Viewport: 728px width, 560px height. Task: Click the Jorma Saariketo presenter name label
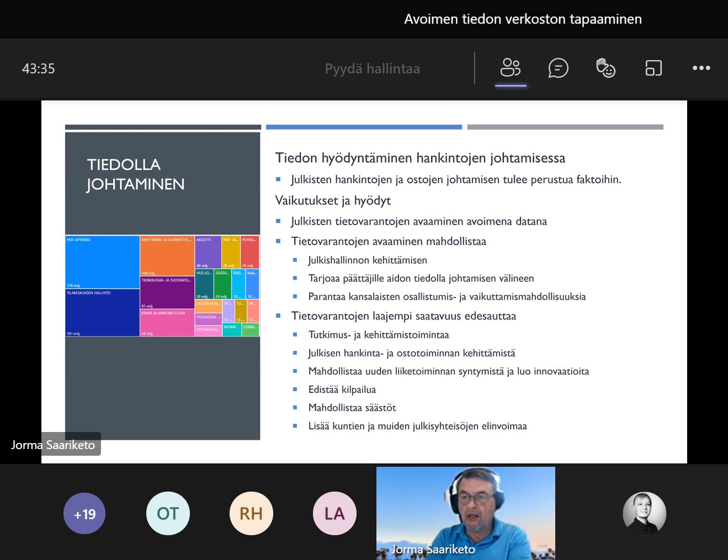click(53, 445)
